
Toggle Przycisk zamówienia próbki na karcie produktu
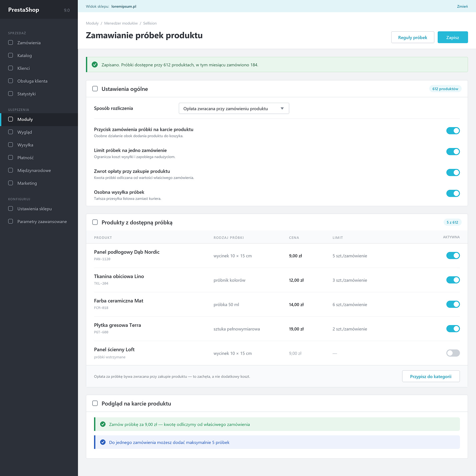tap(453, 131)
